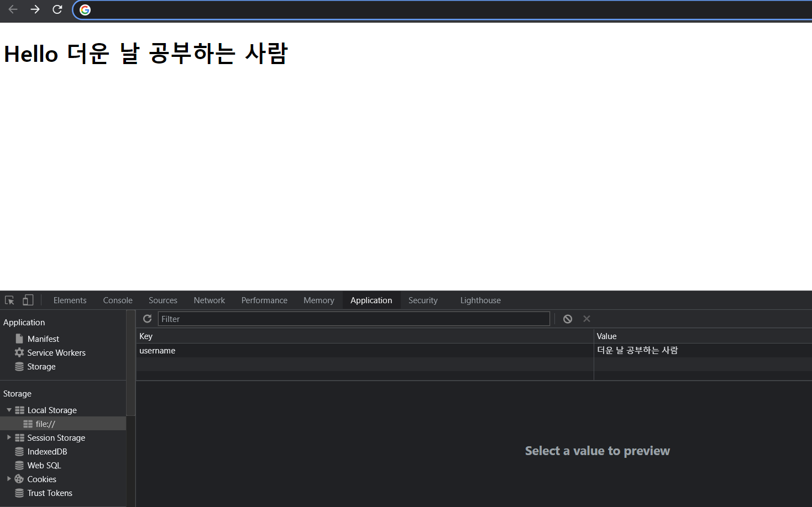Click the IndexedDB database icon
The height and width of the screenshot is (507, 812).
[x=19, y=451]
